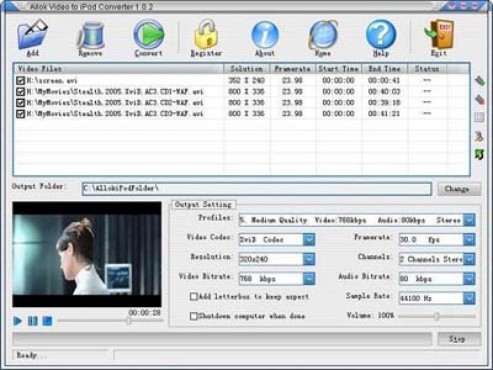Click the Framerate column header

(293, 69)
